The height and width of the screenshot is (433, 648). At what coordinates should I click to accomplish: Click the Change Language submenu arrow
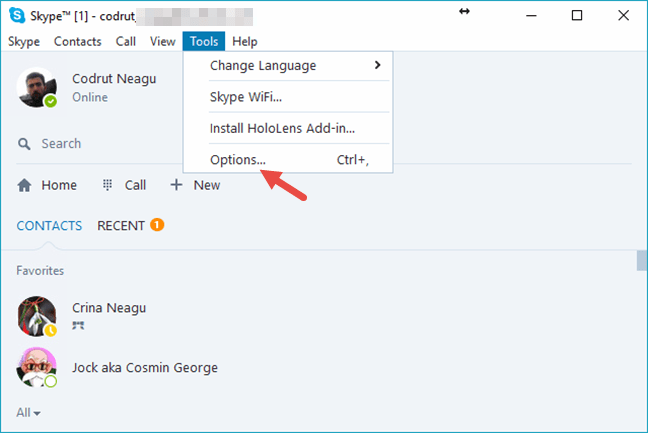[x=377, y=65]
